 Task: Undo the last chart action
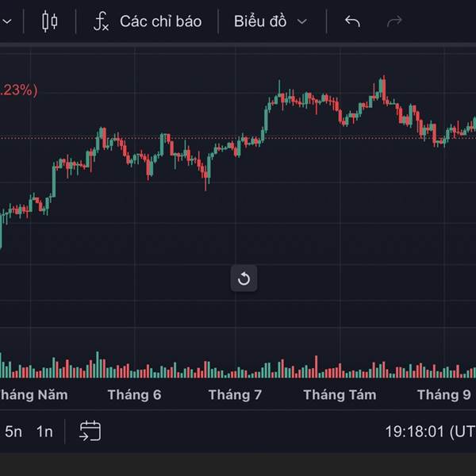click(x=353, y=21)
